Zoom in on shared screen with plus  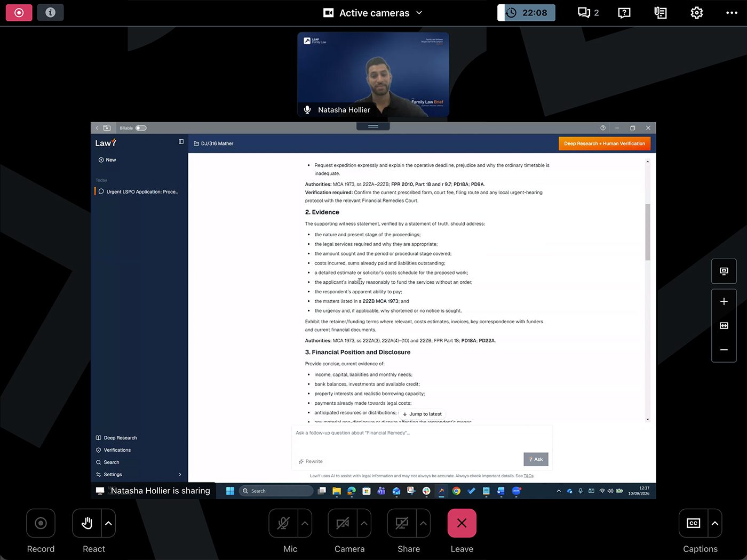pos(724,301)
